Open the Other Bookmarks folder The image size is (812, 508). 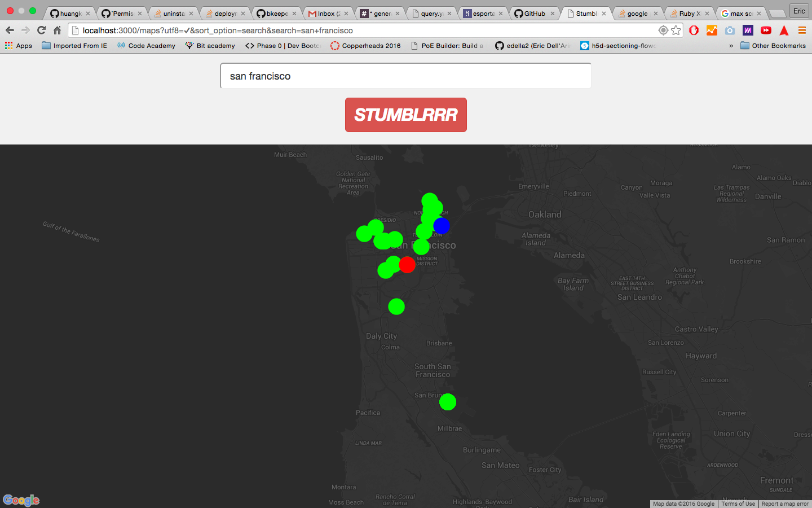(773, 46)
